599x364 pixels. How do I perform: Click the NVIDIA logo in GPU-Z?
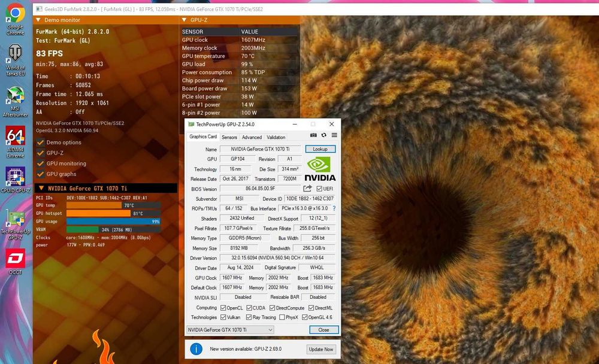320,169
